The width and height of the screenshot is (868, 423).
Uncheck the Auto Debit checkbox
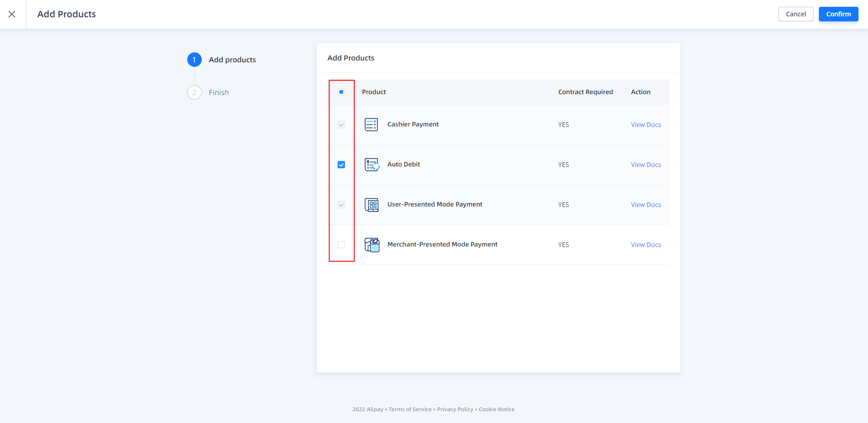(341, 165)
